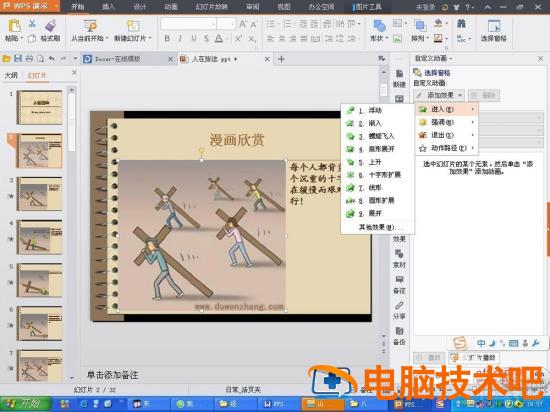This screenshot has height=412, width=550.
Task: Click the Save floppy disk icon
Action: [x=18, y=59]
